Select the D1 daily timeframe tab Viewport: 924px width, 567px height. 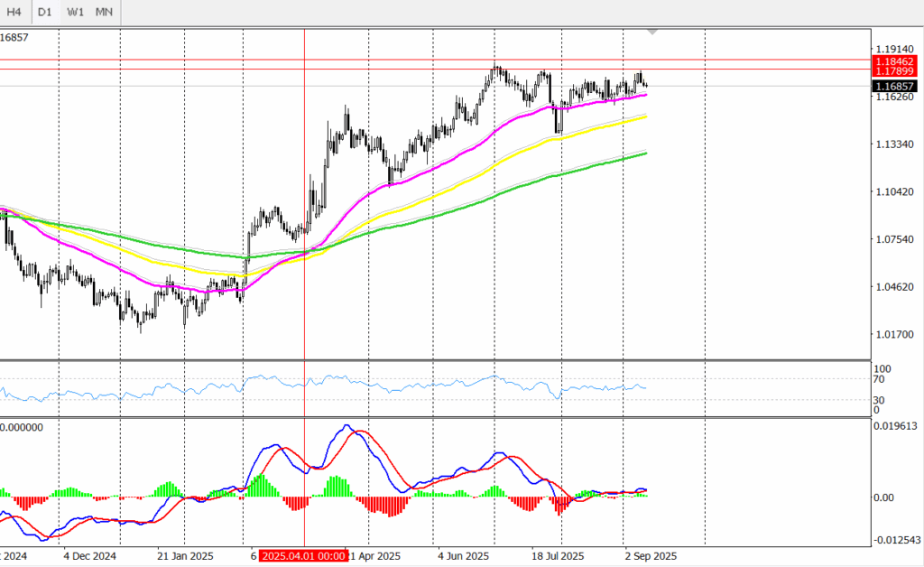click(44, 13)
